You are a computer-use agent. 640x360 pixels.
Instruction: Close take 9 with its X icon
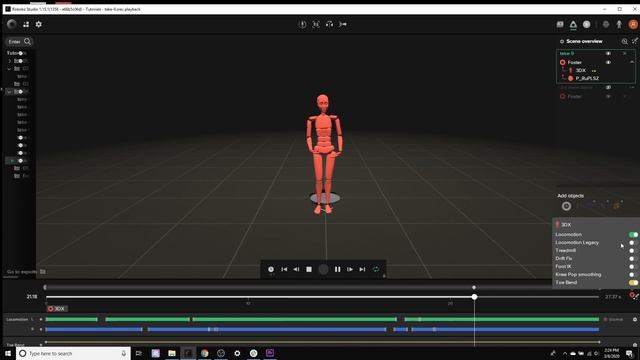pyautogui.click(x=624, y=53)
